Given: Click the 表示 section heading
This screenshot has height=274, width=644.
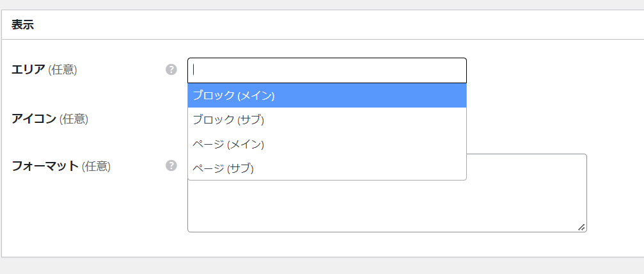Looking at the screenshot, I should [22, 26].
